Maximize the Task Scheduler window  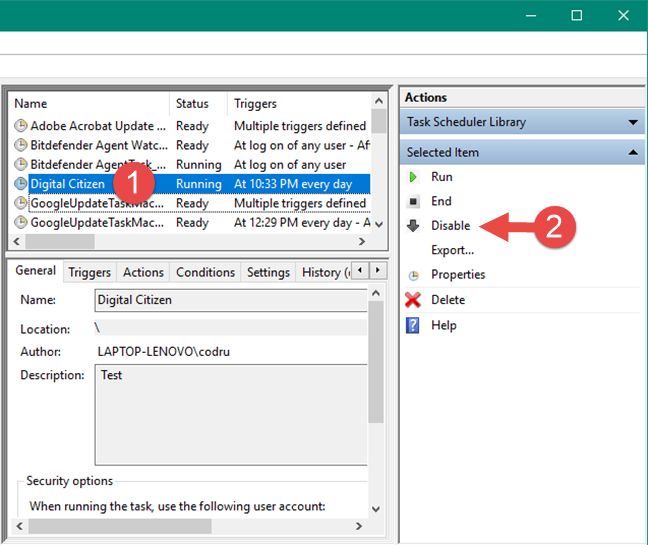(x=577, y=16)
